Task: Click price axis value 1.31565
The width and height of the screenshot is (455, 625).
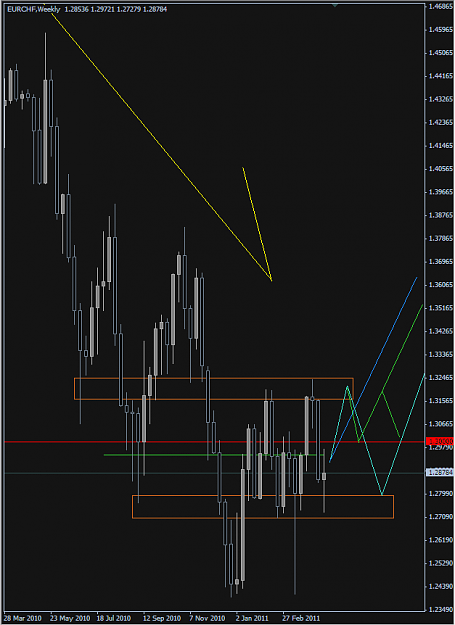Action: tap(441, 401)
